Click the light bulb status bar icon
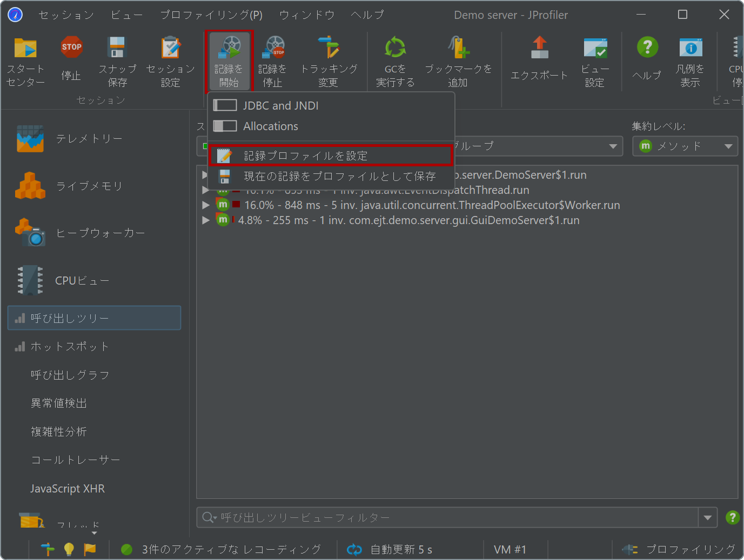The height and width of the screenshot is (560, 744). pos(69,549)
